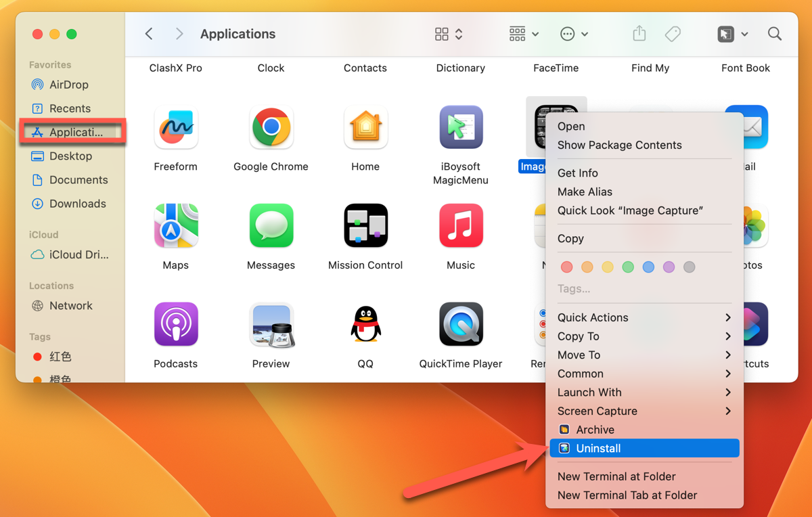812x517 pixels.
Task: Expand the Screen Capture submenu
Action: pyautogui.click(x=644, y=411)
